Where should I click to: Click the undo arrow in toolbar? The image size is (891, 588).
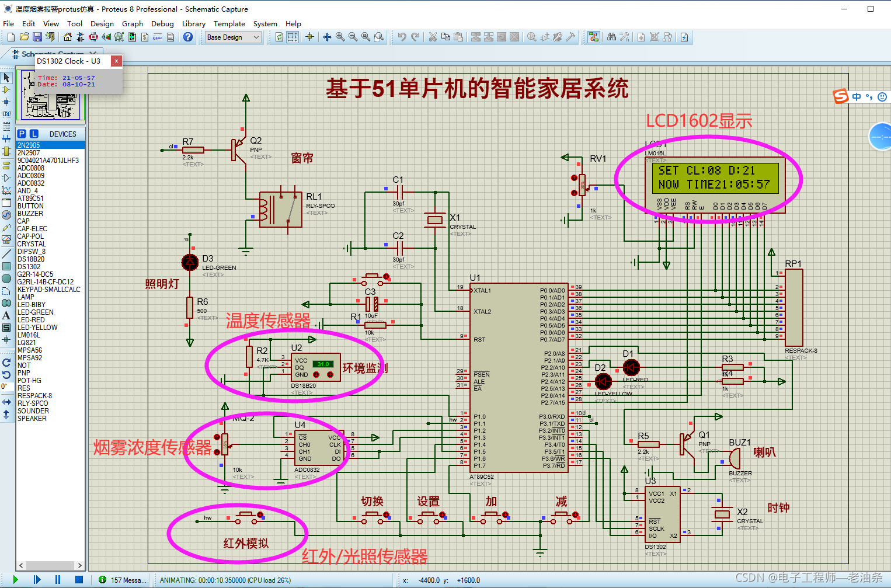pyautogui.click(x=402, y=37)
